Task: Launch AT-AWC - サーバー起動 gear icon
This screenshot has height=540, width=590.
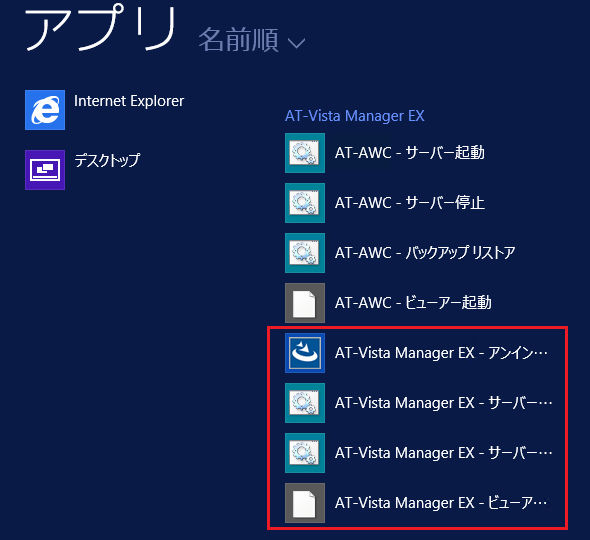Action: [305, 153]
